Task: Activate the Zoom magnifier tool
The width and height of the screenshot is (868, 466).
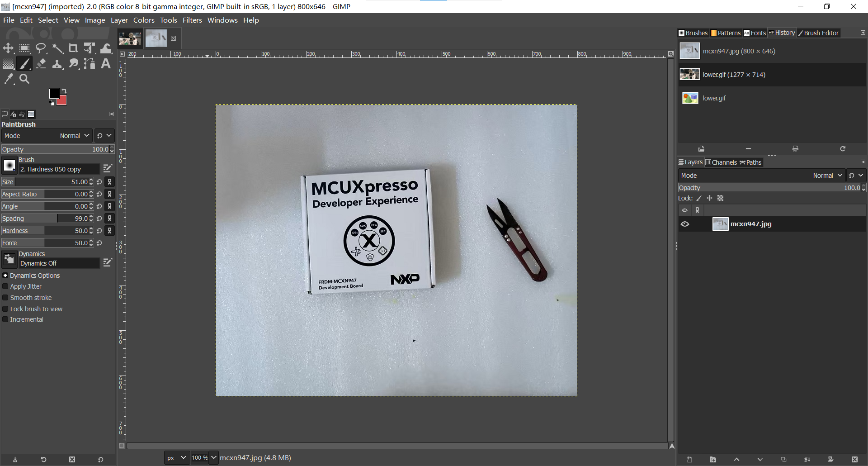Action: 24,79
